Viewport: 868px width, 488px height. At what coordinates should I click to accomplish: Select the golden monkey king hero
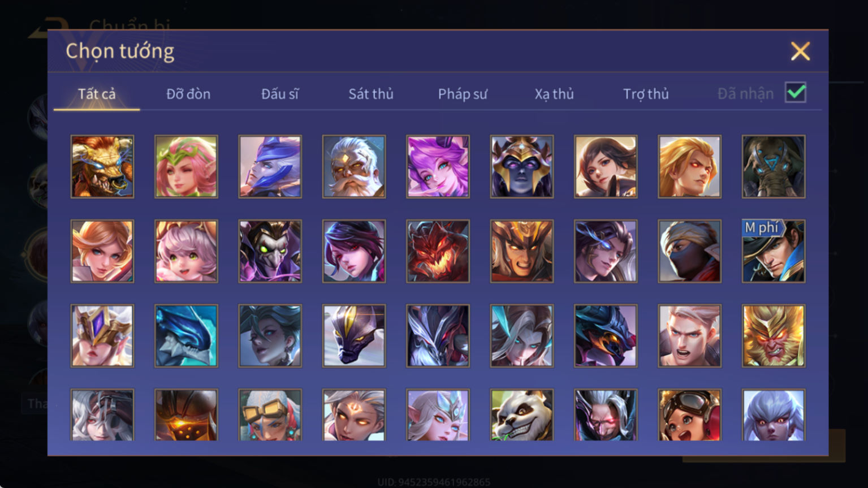tap(774, 336)
